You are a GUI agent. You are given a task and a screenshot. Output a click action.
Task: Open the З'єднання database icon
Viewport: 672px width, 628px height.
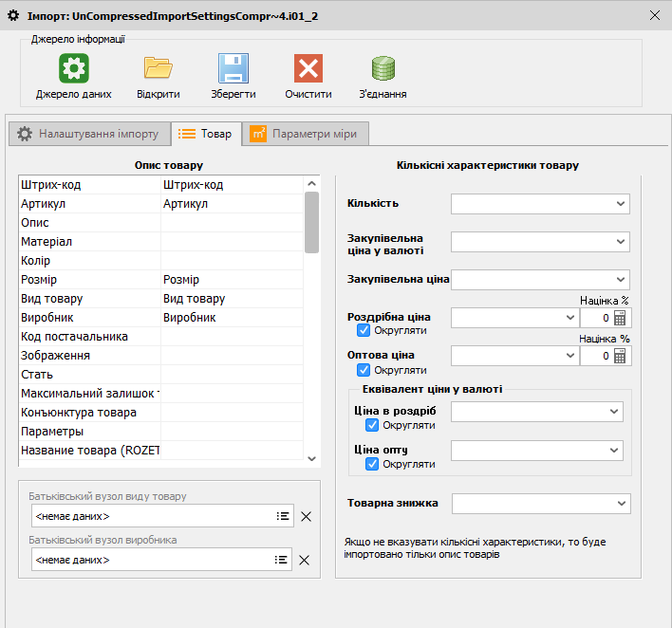[383, 69]
